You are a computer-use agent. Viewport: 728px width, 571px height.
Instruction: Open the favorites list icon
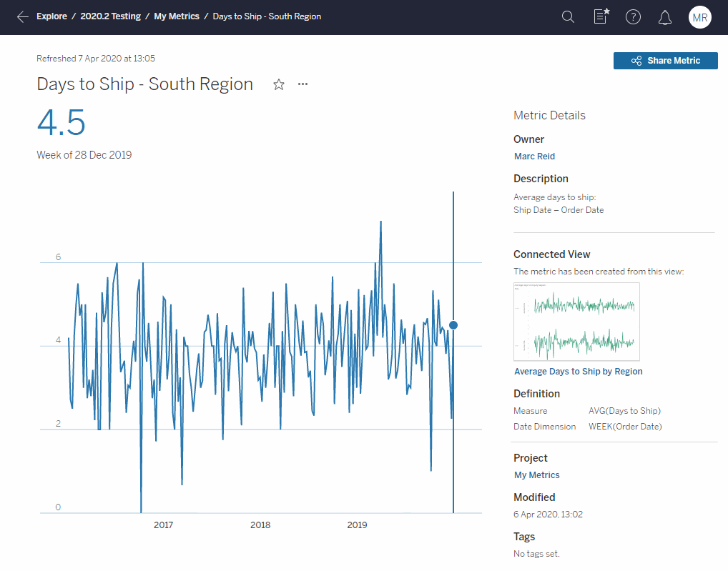[601, 17]
